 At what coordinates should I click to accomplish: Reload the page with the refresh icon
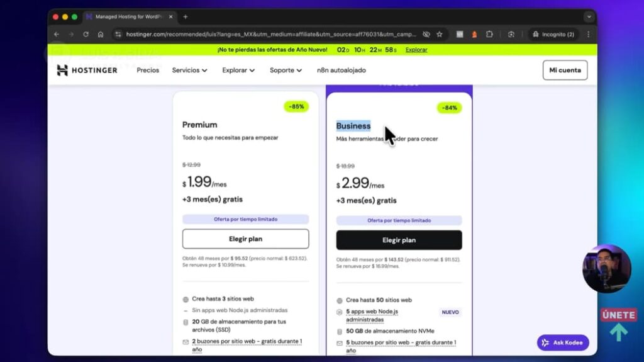[86, 35]
